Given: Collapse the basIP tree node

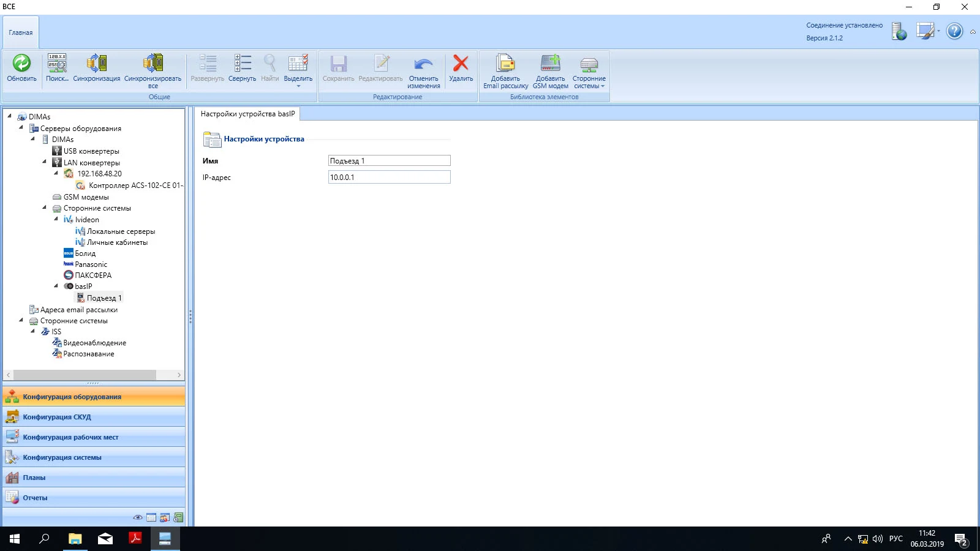Looking at the screenshot, I should (56, 286).
